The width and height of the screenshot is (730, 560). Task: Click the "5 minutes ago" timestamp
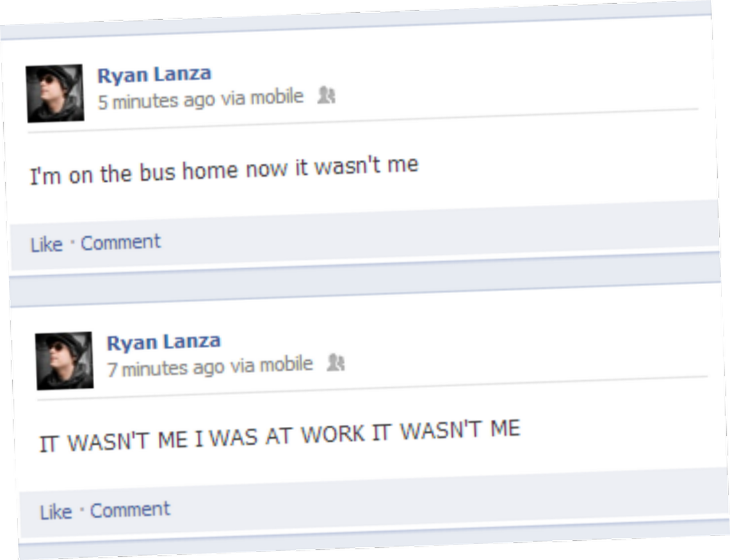156,100
